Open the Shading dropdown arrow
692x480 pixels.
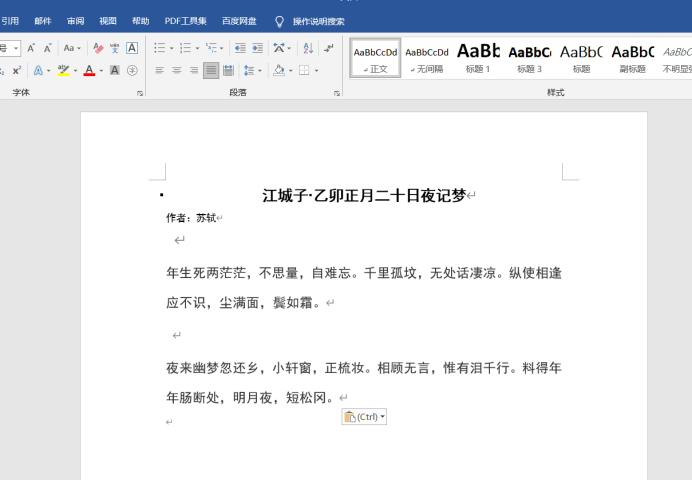[290, 71]
